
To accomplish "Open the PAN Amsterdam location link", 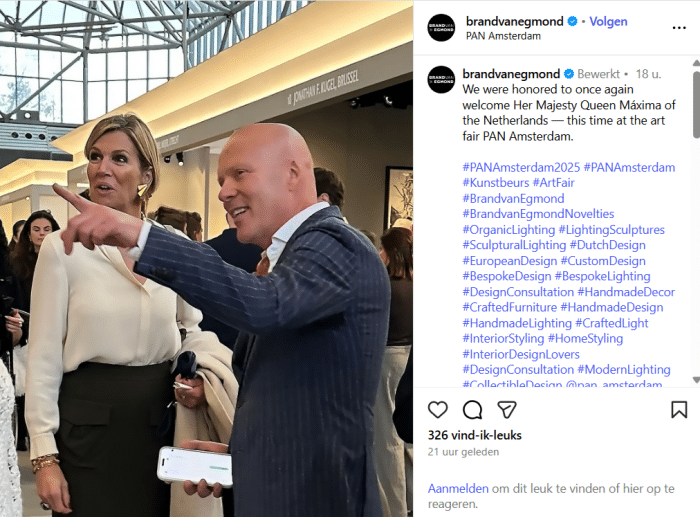I will point(503,36).
